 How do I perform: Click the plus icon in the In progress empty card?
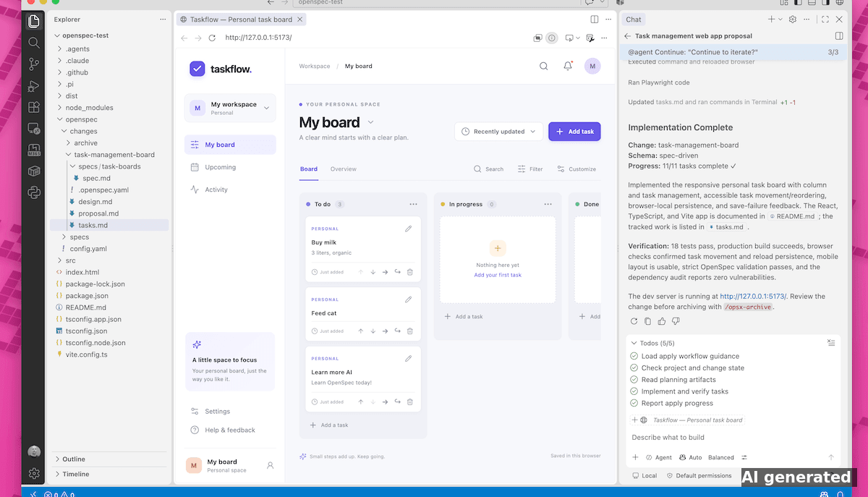click(498, 248)
